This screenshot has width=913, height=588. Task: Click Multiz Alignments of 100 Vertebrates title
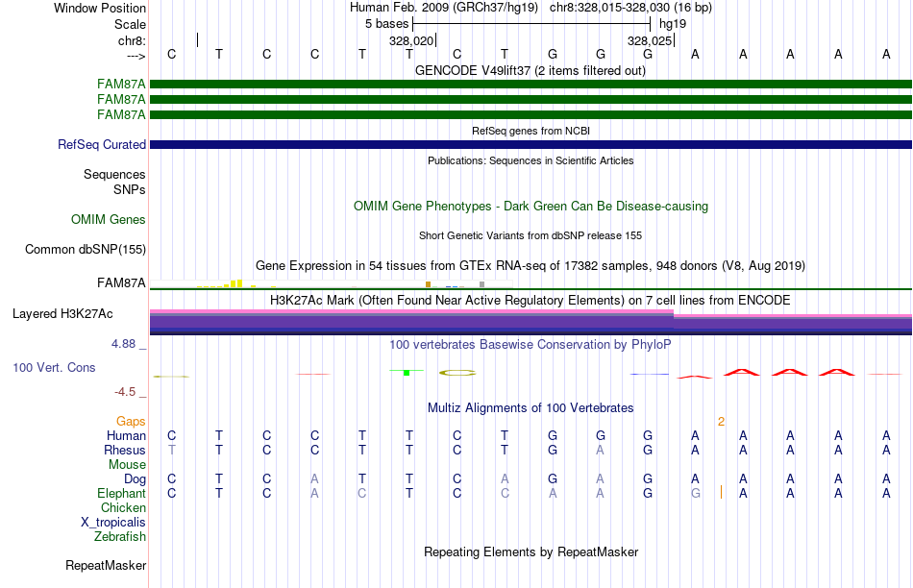[531, 408]
